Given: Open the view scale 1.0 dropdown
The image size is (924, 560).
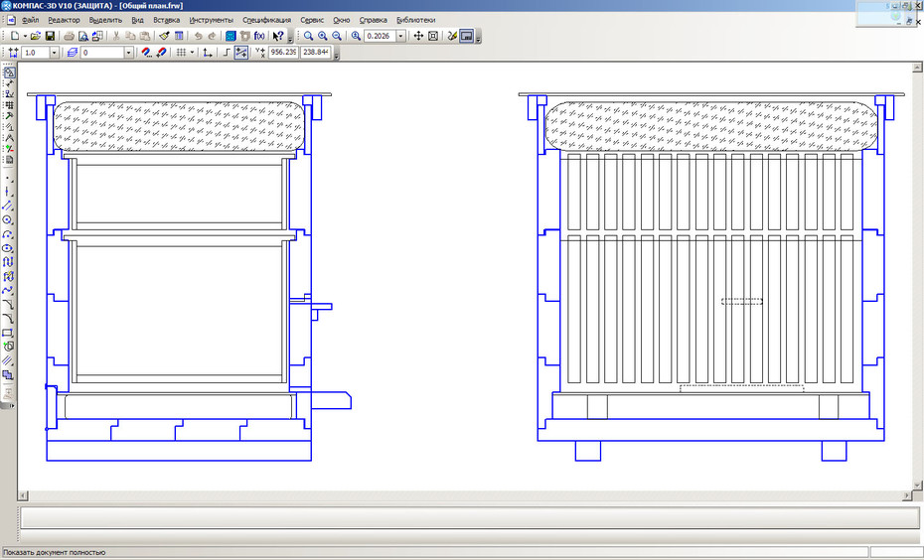Looking at the screenshot, I should (x=55, y=53).
